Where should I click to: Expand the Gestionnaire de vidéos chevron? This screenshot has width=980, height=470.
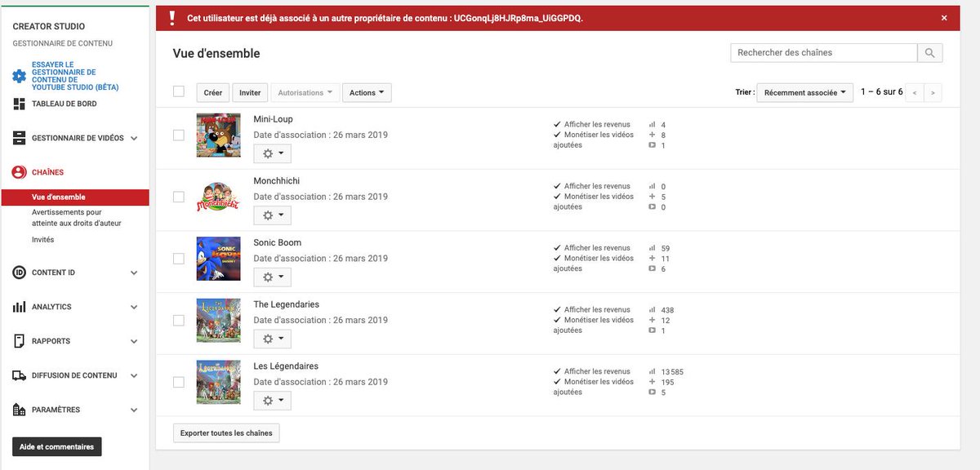pos(134,139)
